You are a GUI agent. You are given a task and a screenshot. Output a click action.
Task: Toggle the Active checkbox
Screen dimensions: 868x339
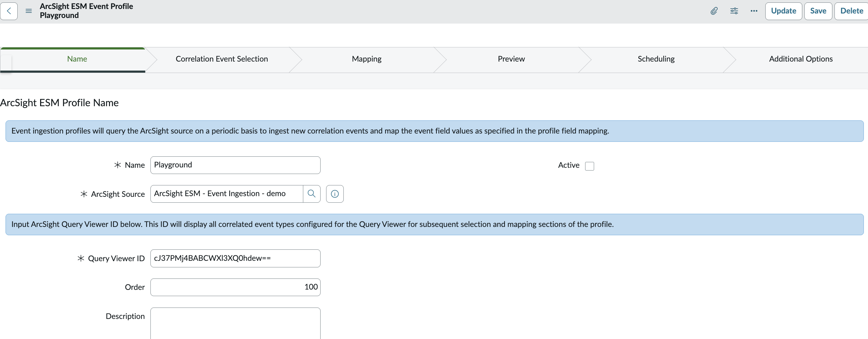590,166
